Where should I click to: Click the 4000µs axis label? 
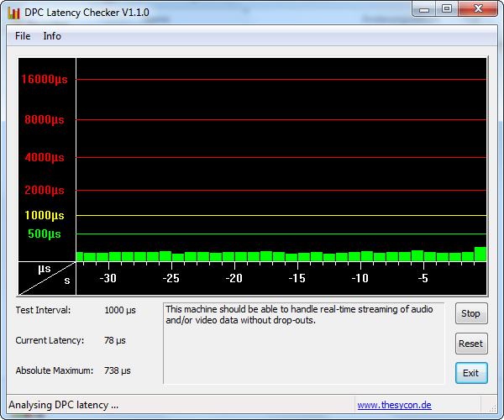coord(45,157)
